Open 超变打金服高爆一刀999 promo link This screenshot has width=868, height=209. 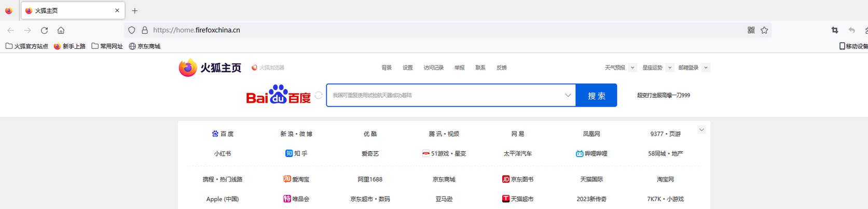coord(664,95)
